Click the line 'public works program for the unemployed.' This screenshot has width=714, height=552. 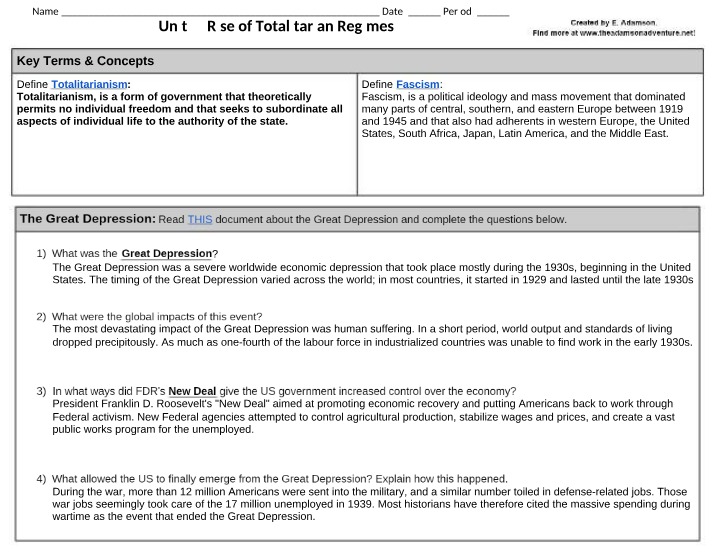153,429
